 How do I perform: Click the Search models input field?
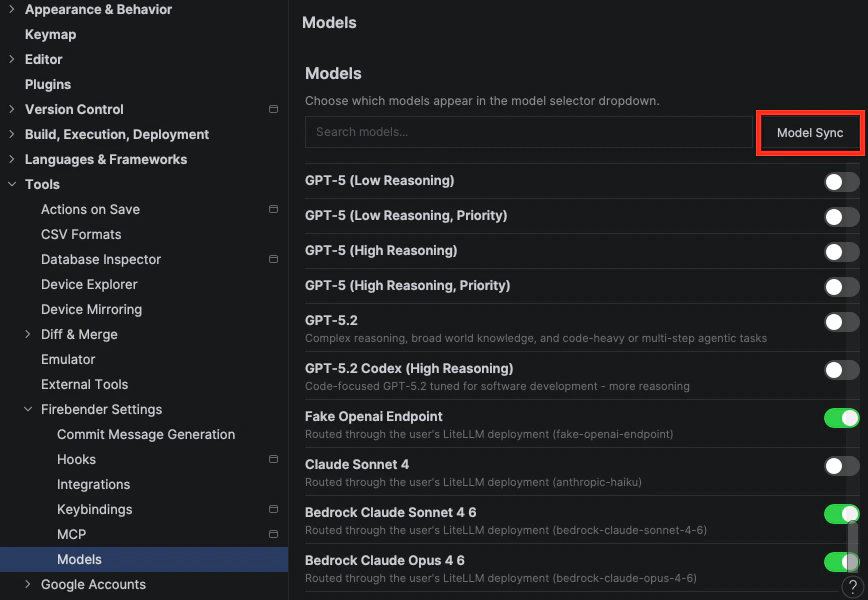(528, 132)
